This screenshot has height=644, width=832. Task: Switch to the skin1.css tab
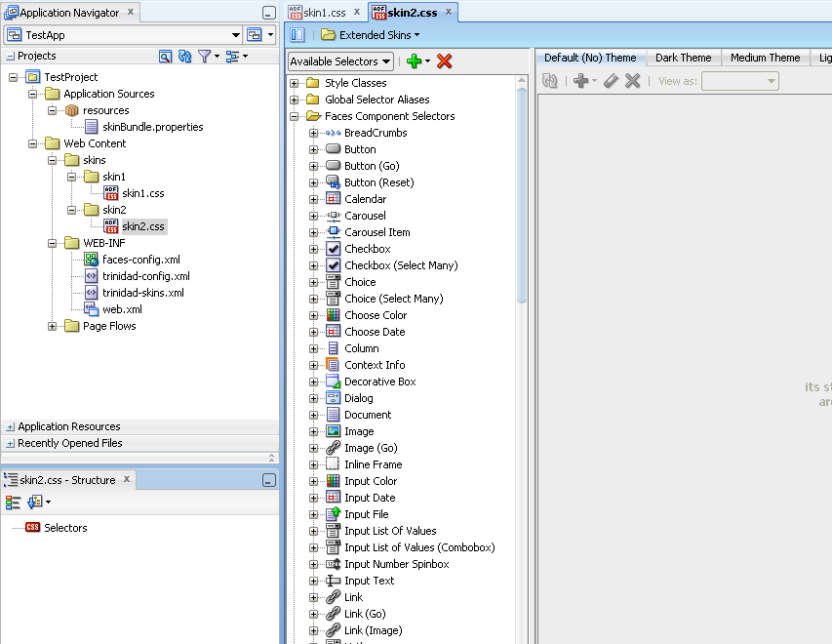pyautogui.click(x=323, y=14)
